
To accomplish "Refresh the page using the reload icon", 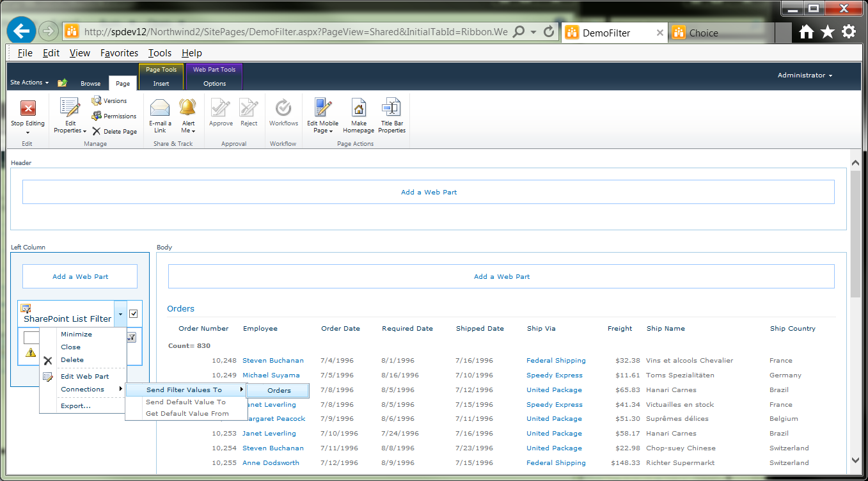I will click(x=548, y=31).
